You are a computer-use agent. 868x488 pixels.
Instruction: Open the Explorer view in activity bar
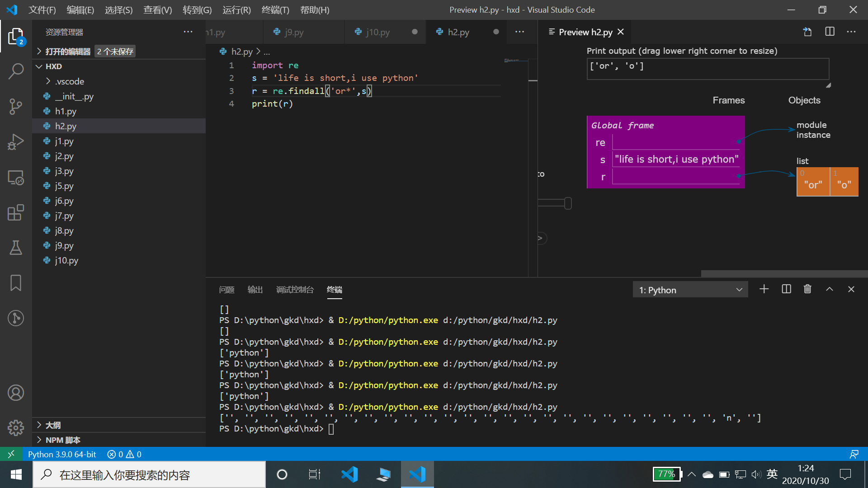click(x=16, y=36)
